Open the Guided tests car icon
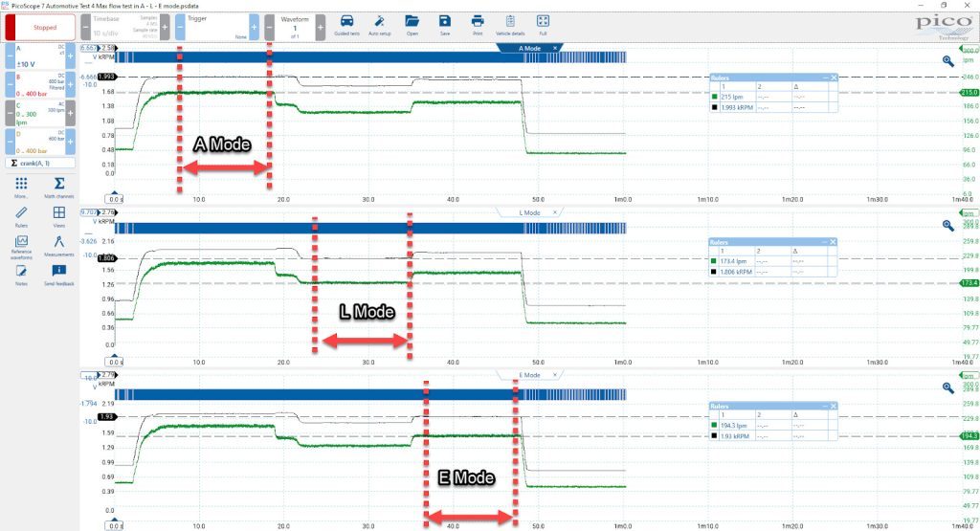The image size is (980, 531). tap(346, 24)
